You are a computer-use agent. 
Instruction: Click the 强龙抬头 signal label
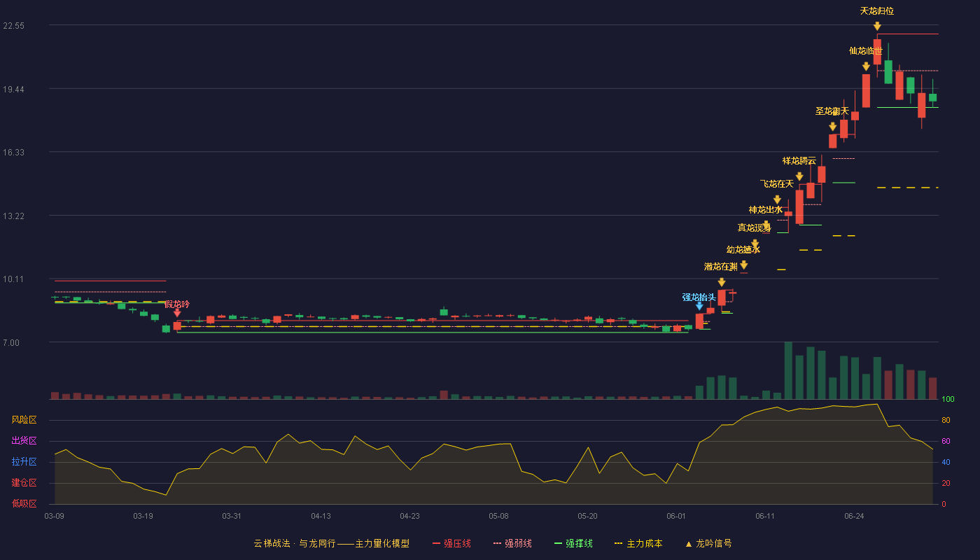[699, 297]
